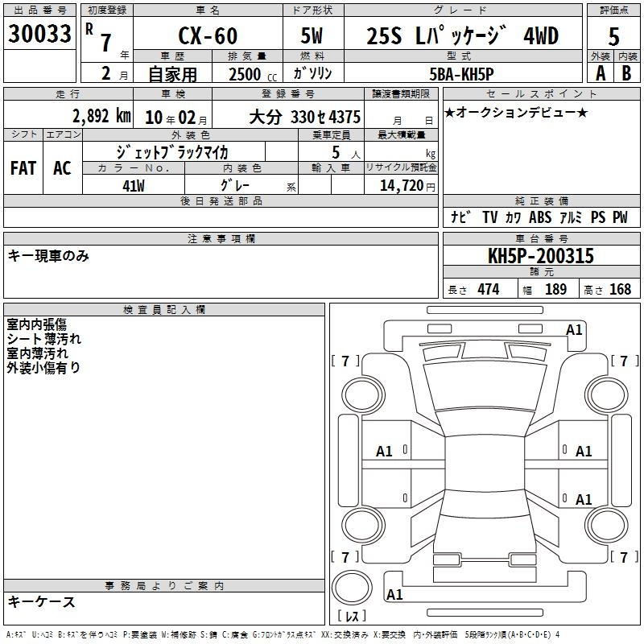Click the A1 mark beside the front bumper
644x644 pixels.
coord(573,329)
